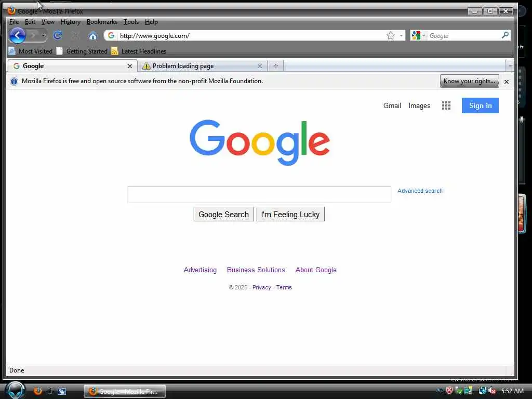The height and width of the screenshot is (399, 532).
Task: Open the Business Solutions link
Action: pos(256,270)
